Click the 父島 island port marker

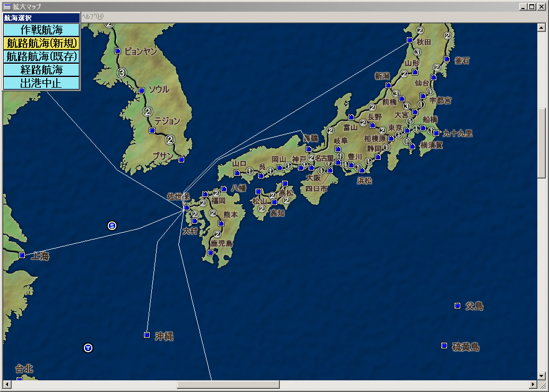coord(457,305)
